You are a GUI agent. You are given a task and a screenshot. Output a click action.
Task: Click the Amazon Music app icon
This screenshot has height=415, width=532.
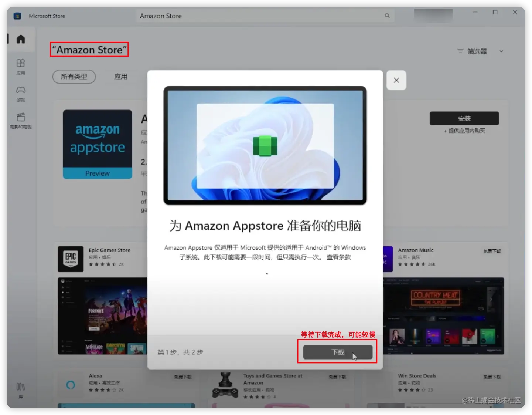[x=388, y=259]
